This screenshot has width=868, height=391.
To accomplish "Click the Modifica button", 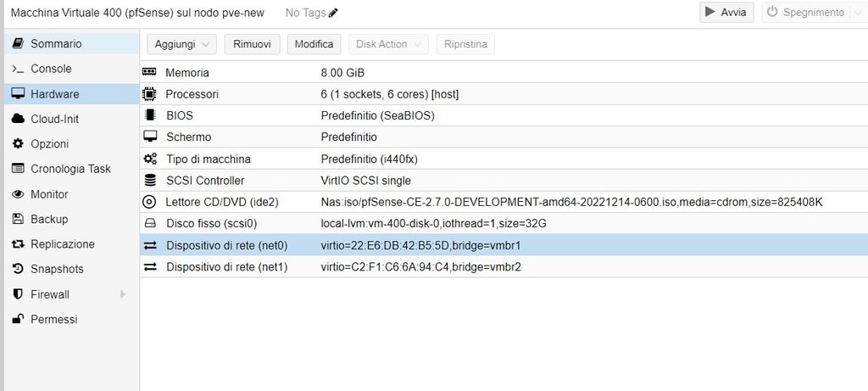I will [314, 44].
